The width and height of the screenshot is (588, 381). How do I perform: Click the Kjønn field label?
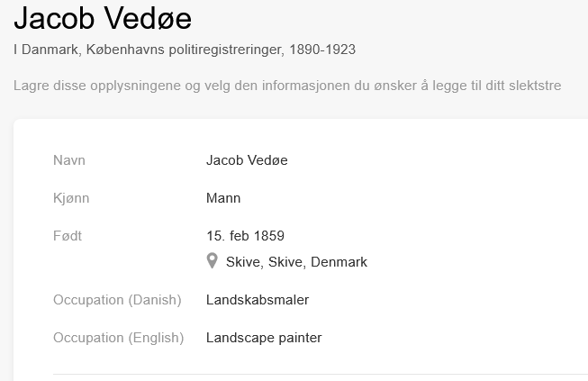pyautogui.click(x=71, y=198)
